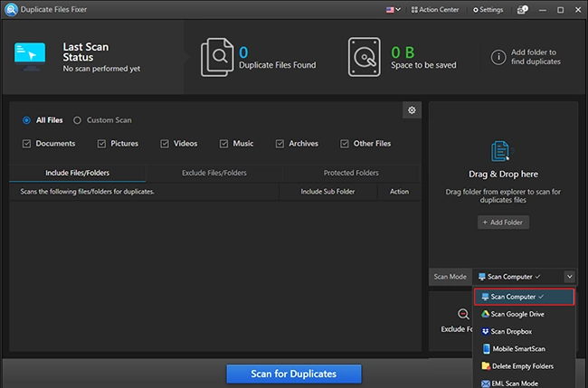Click the notifications icon in the title bar
588x388 pixels.
pyautogui.click(x=522, y=10)
